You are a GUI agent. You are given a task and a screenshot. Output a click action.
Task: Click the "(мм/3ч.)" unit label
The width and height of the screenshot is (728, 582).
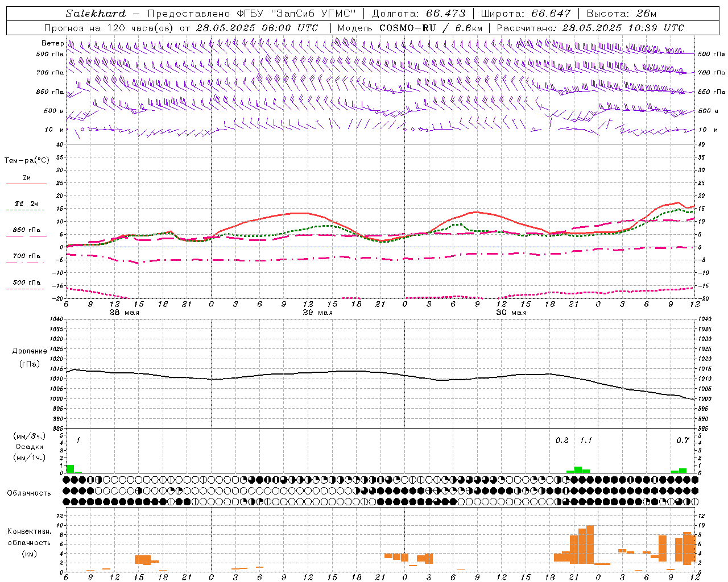(x=30, y=436)
